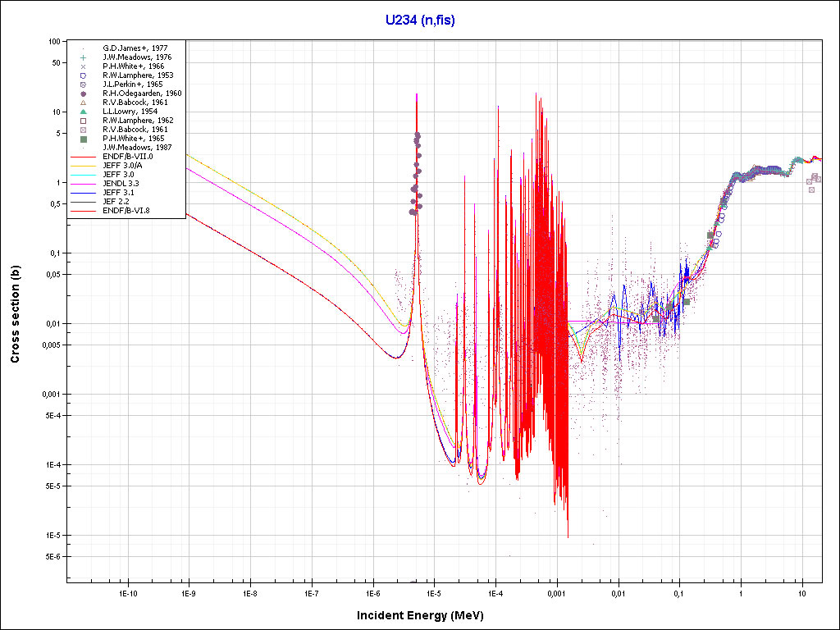
Task: Click the magenta line swatch for JENDL 3.3
Action: [83, 184]
